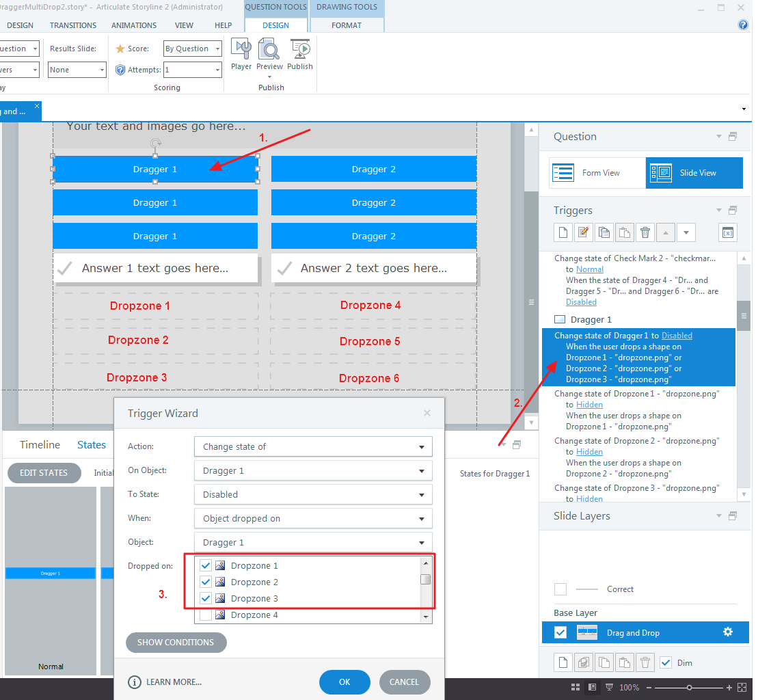Image resolution: width=758 pixels, height=700 pixels.
Task: Click the fit-to-window zoom icon
Action: 742,687
